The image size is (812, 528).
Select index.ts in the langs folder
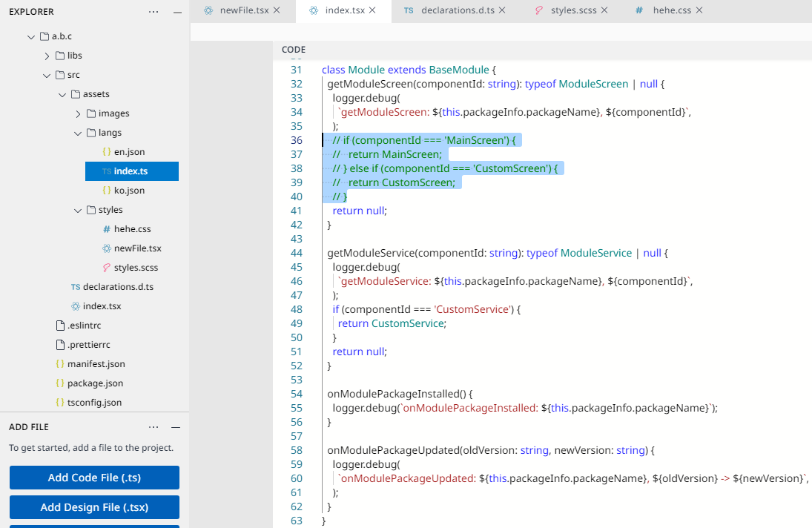click(132, 171)
